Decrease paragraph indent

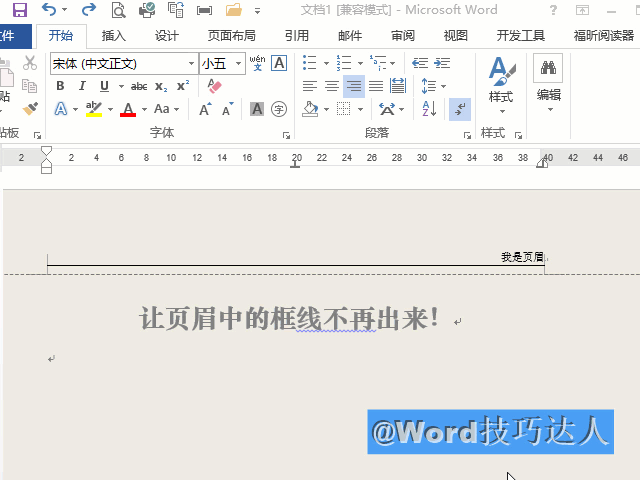(x=420, y=63)
